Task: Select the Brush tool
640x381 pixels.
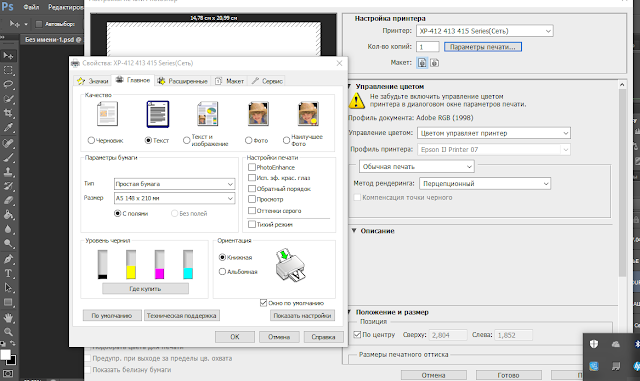Action: tap(8, 157)
